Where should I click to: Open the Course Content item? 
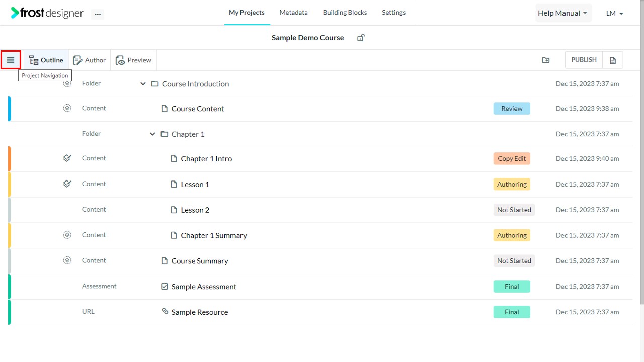coord(198,109)
